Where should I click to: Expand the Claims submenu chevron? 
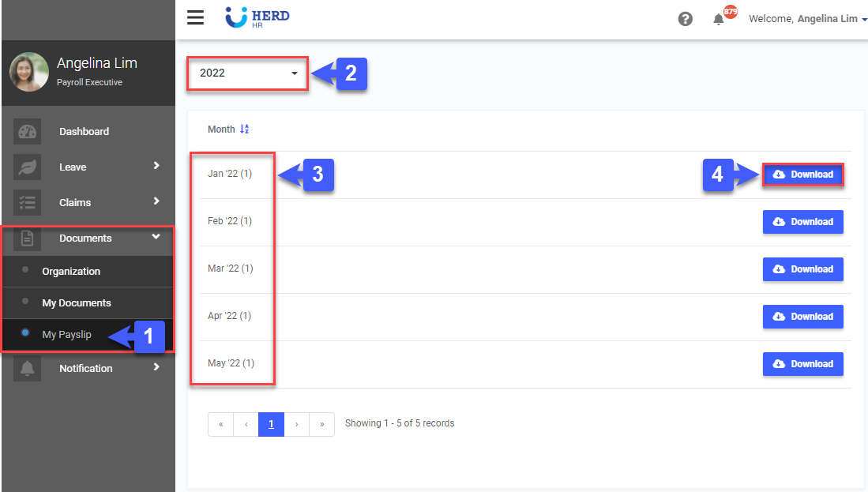[156, 201]
